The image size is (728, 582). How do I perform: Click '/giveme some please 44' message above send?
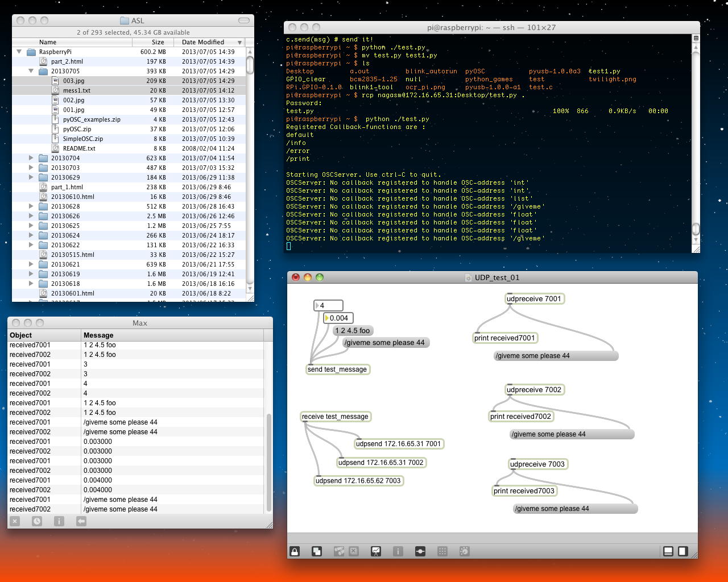pyautogui.click(x=385, y=343)
